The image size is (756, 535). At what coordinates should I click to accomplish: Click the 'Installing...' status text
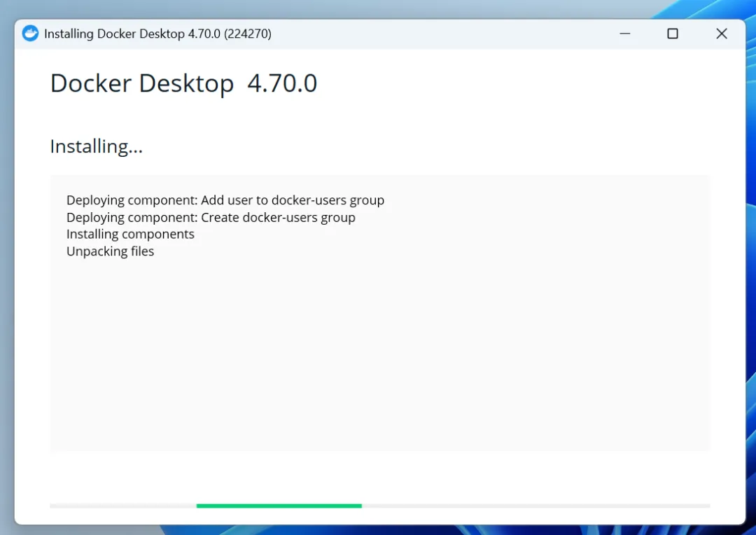click(97, 146)
